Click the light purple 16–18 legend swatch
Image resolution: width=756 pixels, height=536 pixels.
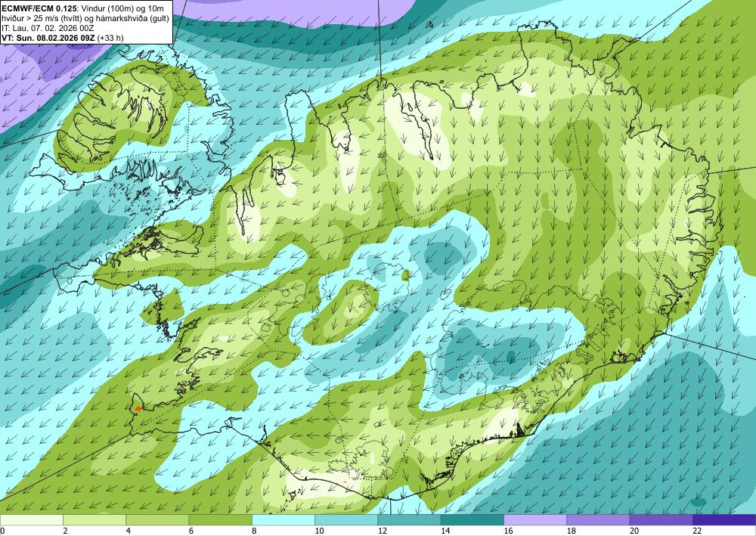[535, 520]
